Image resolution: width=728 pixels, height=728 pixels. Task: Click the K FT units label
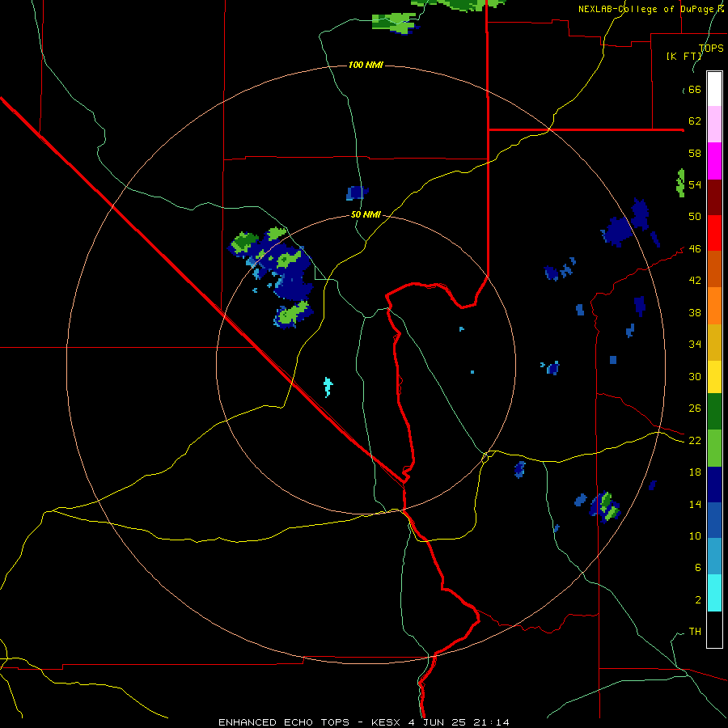(x=684, y=56)
